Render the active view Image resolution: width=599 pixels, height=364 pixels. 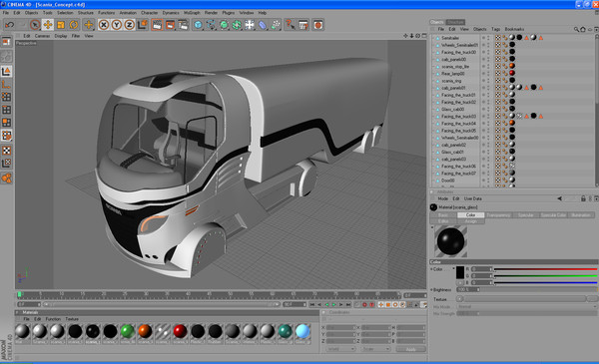tap(157, 25)
